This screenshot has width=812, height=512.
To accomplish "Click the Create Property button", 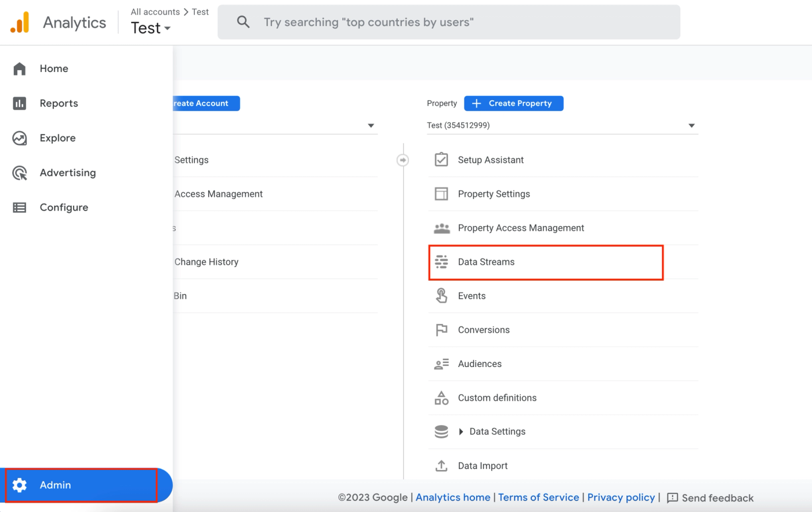I will click(513, 103).
